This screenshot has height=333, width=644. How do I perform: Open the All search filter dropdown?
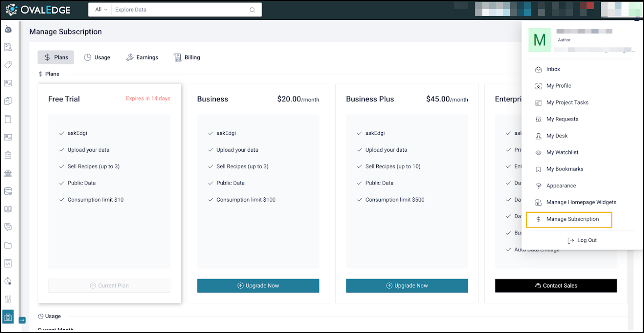pyautogui.click(x=101, y=10)
